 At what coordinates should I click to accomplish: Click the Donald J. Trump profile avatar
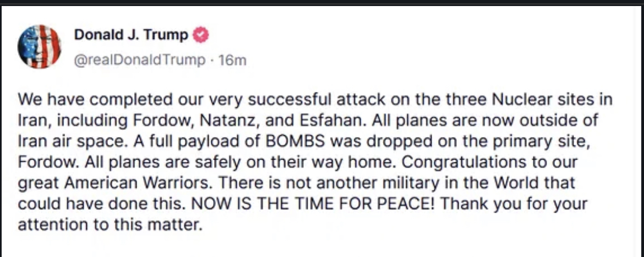coord(39,47)
